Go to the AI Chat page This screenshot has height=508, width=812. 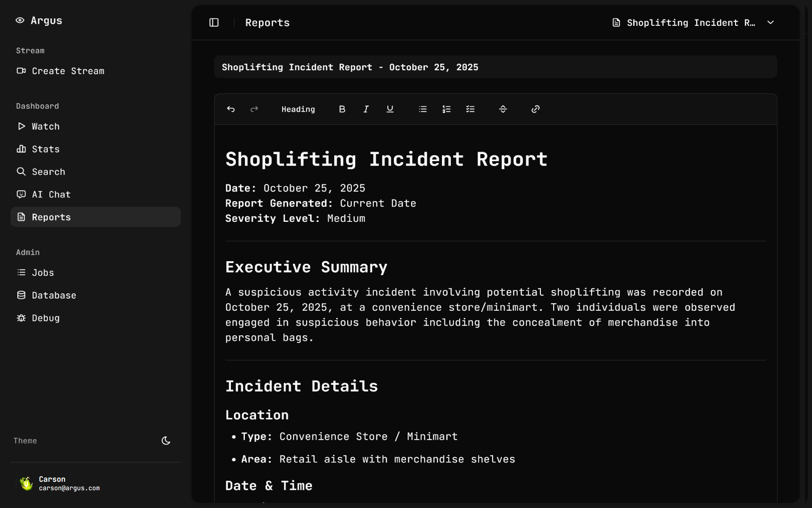click(x=51, y=194)
